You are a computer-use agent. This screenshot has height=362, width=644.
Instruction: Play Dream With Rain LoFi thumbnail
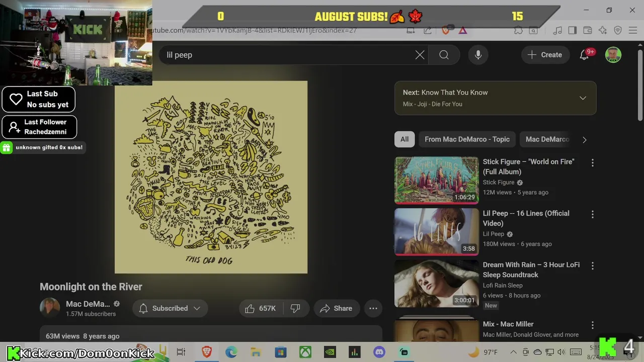436,284
